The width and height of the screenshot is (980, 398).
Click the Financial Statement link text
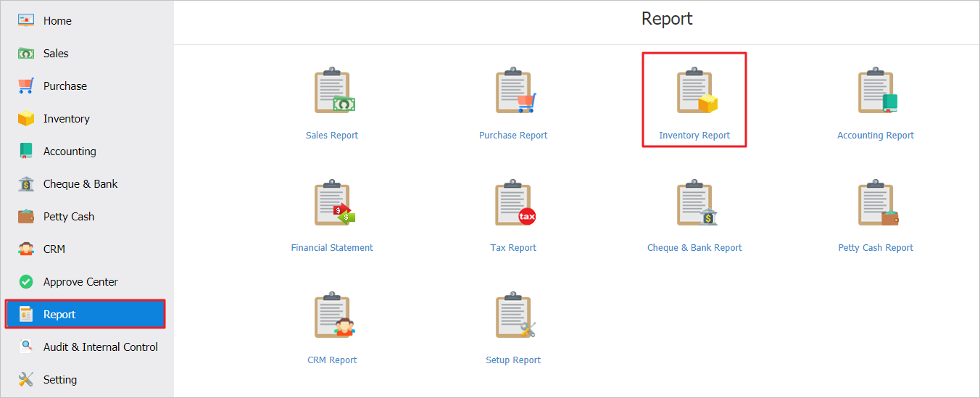coord(332,248)
